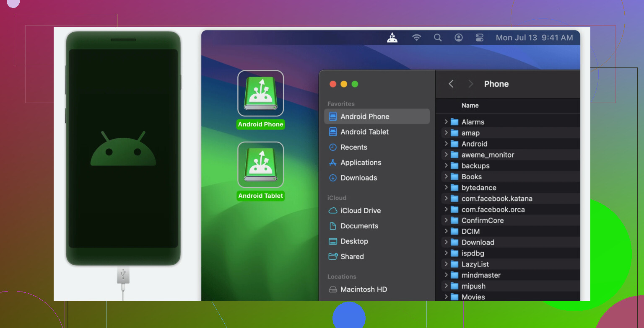Screen dimensions: 644x328
Task: Select the Books folder name
Action: (472, 176)
